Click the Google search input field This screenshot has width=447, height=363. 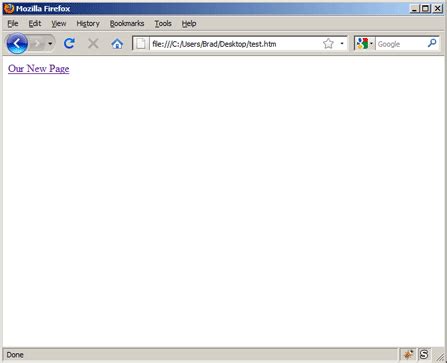point(401,44)
